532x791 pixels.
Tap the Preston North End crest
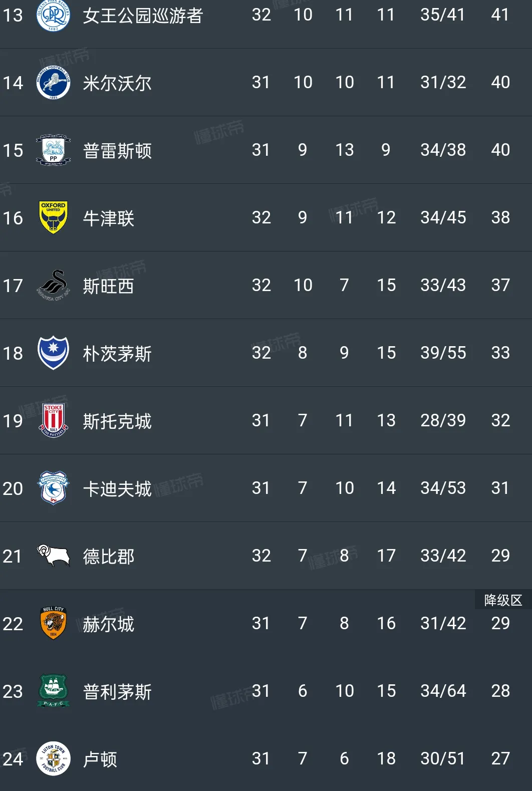click(53, 150)
